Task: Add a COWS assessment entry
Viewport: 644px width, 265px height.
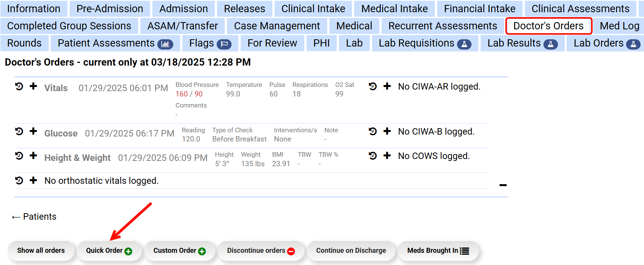Action: tap(387, 156)
